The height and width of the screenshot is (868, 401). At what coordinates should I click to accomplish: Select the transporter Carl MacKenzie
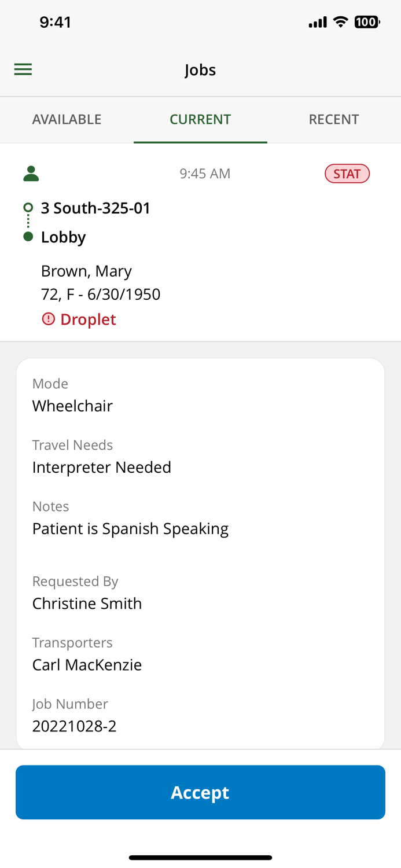87,664
